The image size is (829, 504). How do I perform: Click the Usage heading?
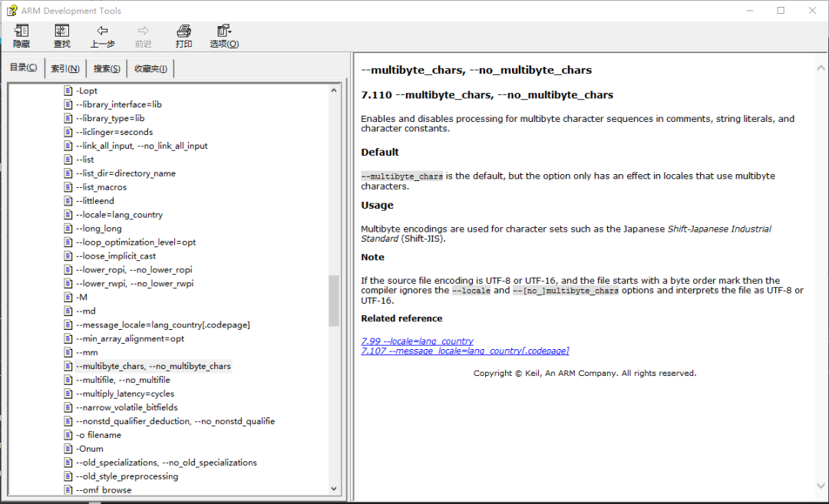click(377, 205)
